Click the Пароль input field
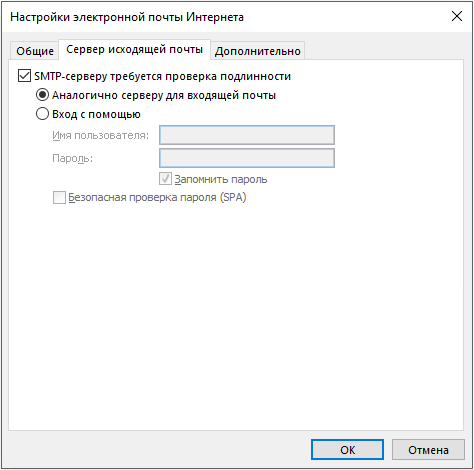Viewport: 474px width, 470px height. coord(247,158)
